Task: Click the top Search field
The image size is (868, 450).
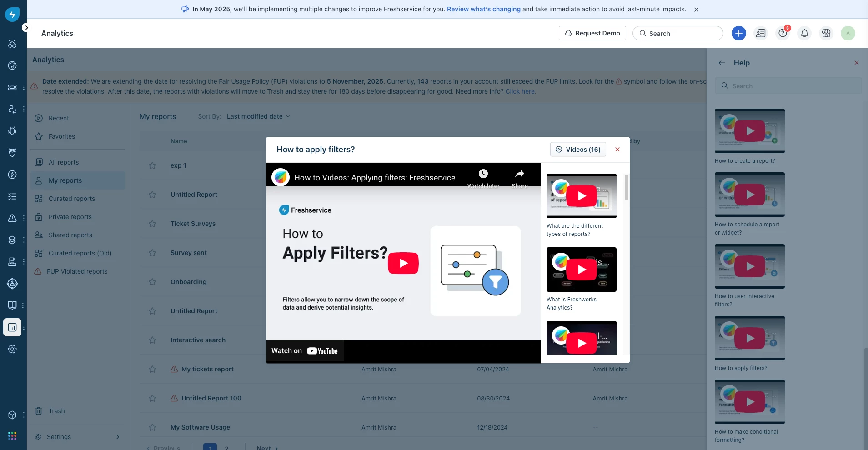Action: [678, 33]
